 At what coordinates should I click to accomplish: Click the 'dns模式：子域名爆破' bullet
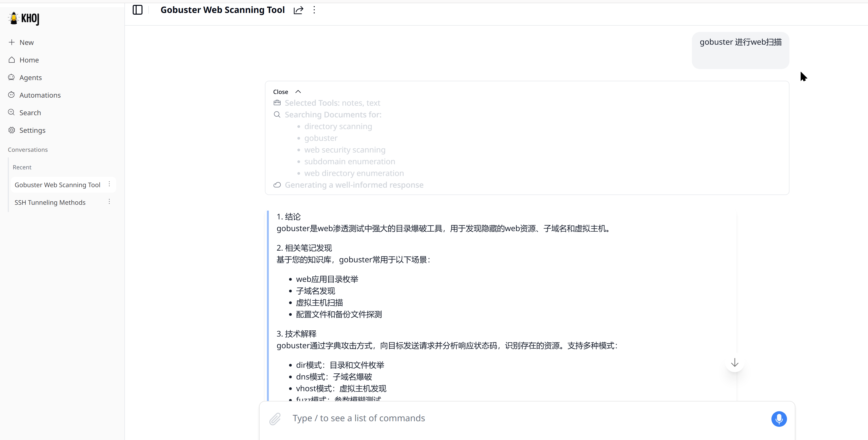[334, 377]
